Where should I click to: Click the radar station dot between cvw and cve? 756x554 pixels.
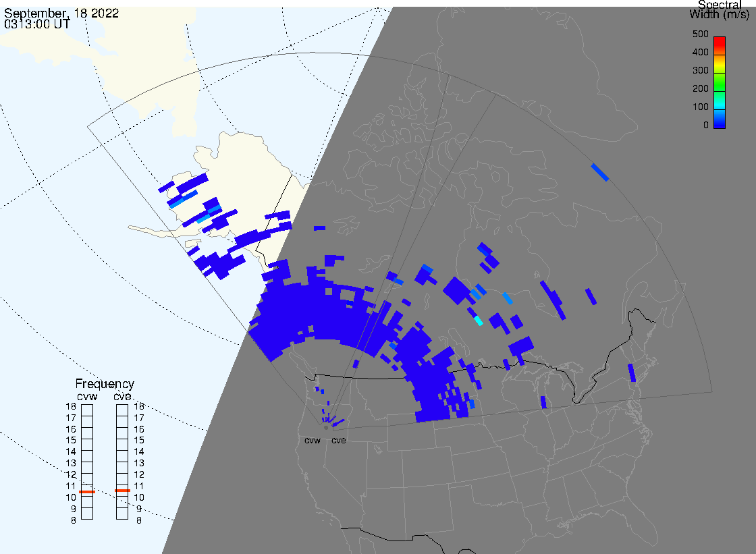click(326, 428)
